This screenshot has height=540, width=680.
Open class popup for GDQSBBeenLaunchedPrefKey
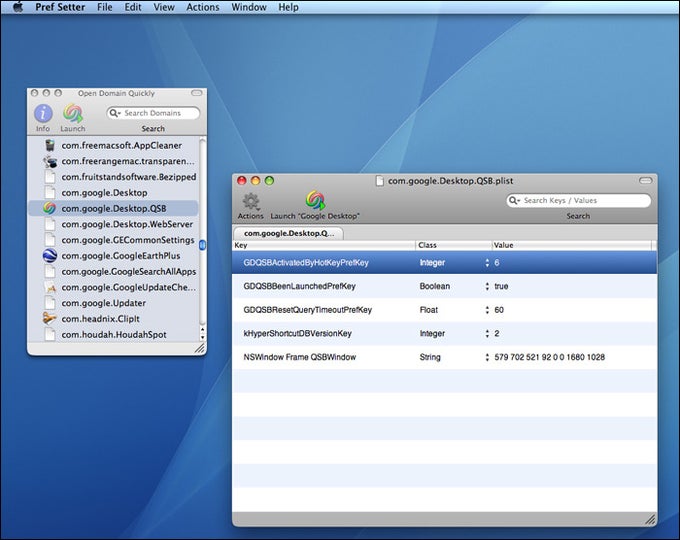[x=487, y=286]
